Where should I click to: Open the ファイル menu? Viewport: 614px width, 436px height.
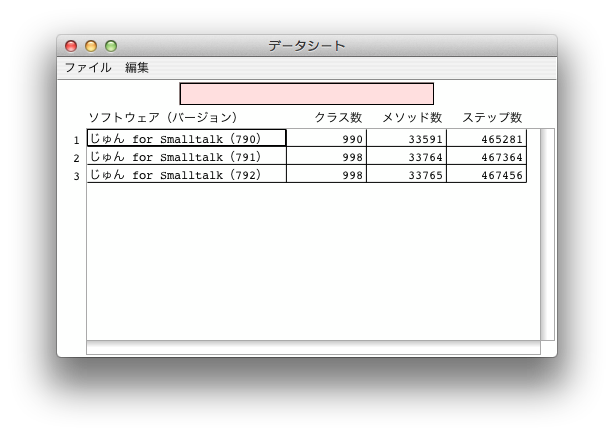click(x=88, y=68)
